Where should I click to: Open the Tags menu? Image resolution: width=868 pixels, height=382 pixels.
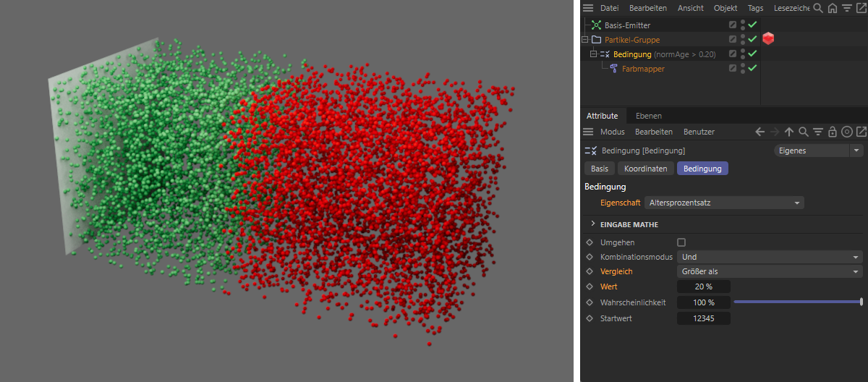tap(756, 8)
